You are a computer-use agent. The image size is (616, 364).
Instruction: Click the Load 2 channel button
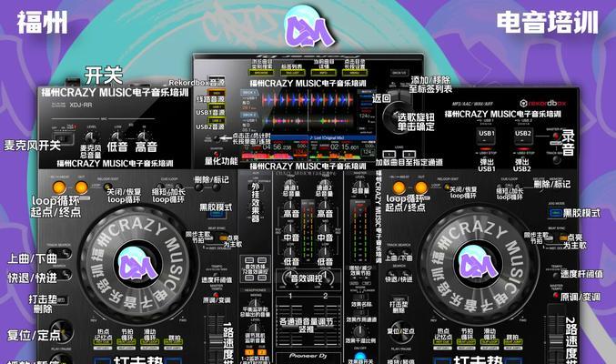tap(409, 154)
